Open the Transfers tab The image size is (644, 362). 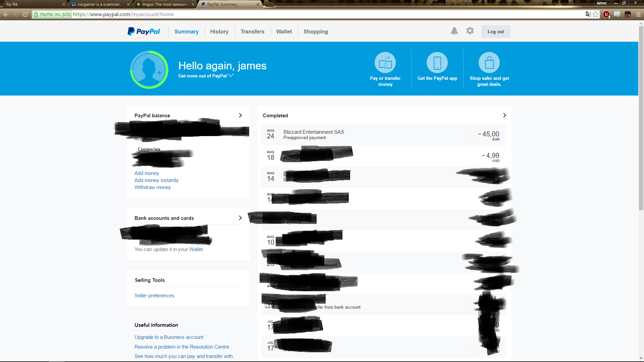tap(253, 32)
